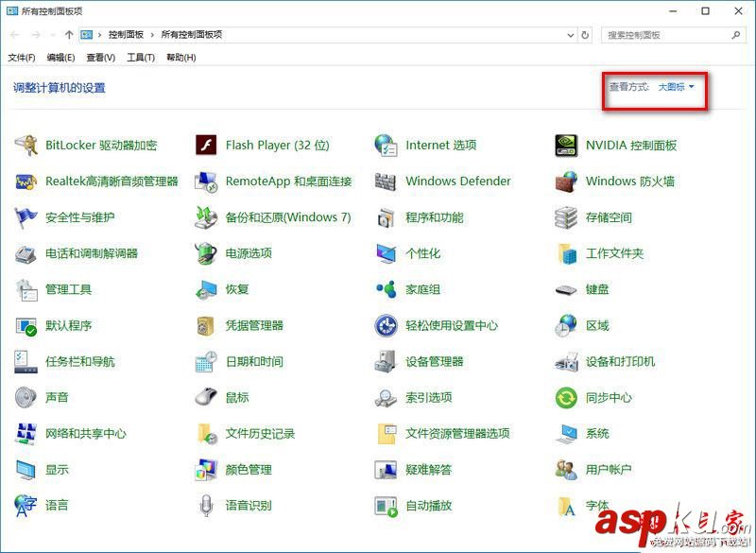Open the 日期和时间 link
Image resolution: width=756 pixels, height=553 pixels.
point(254,362)
